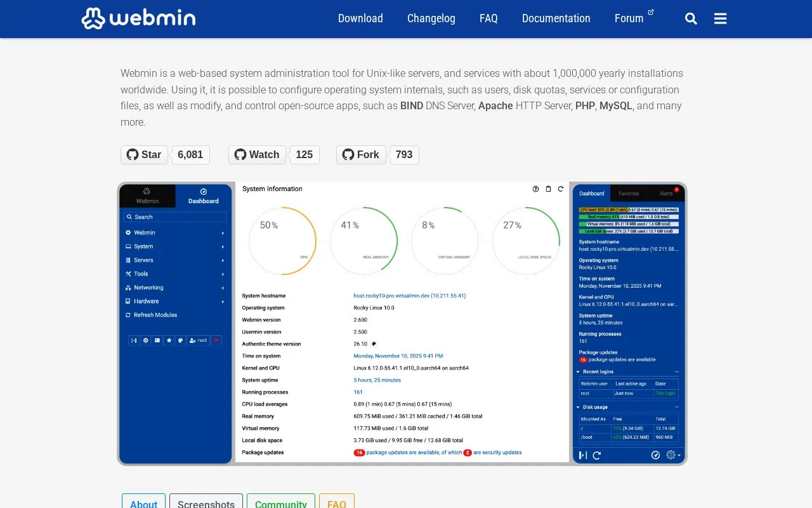Click the Search field in the Webmin sidebar
This screenshot has height=508, width=812.
175,217
